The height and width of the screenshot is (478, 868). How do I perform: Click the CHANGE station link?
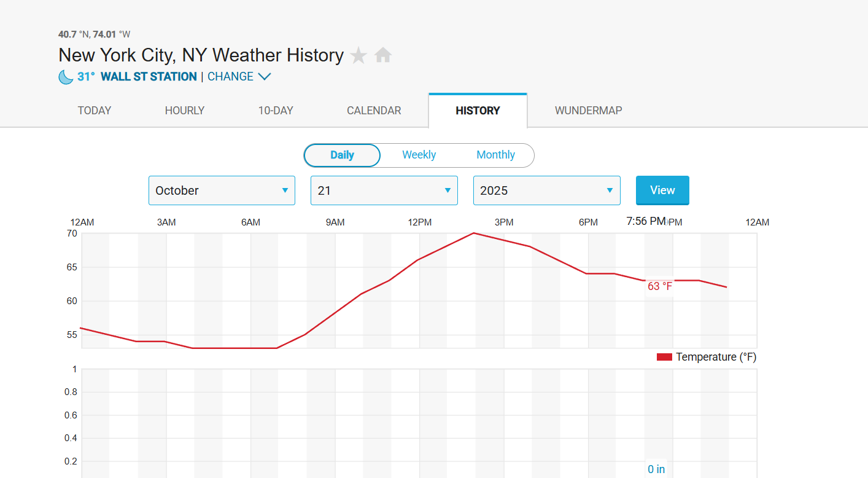click(230, 77)
